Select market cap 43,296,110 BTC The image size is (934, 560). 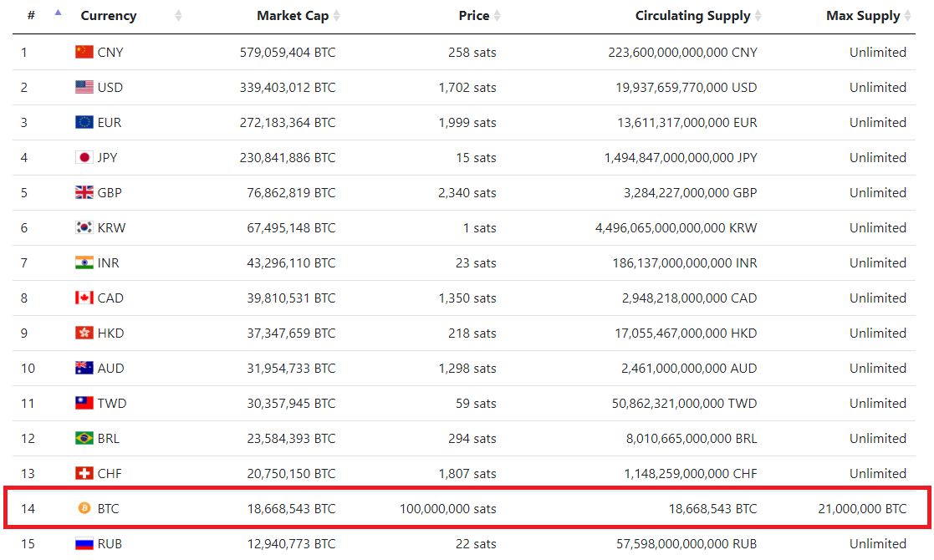291,263
